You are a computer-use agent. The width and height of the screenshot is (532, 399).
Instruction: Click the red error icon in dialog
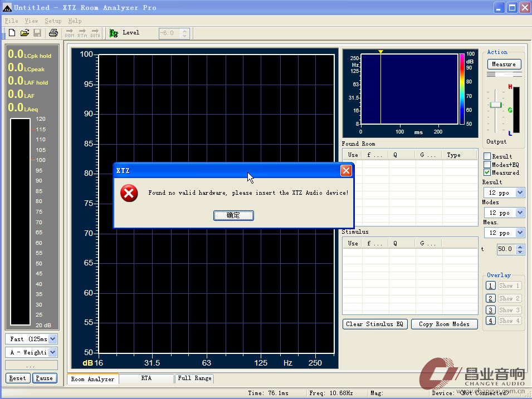tap(129, 193)
